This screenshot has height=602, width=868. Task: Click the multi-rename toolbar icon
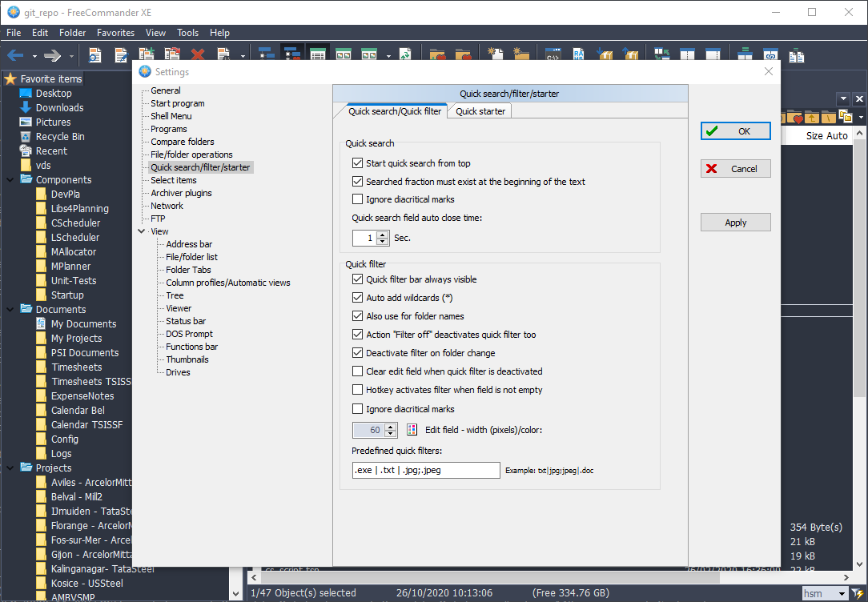578,54
